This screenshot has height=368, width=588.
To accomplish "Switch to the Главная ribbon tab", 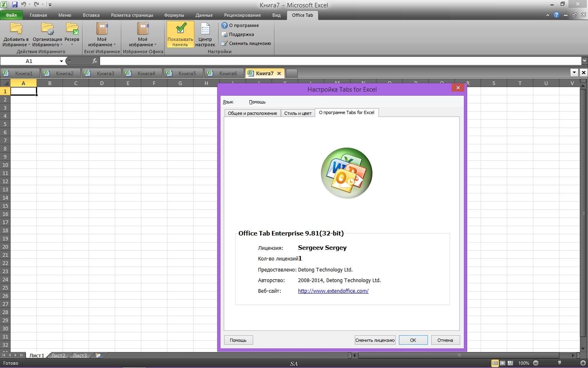I will tap(38, 15).
